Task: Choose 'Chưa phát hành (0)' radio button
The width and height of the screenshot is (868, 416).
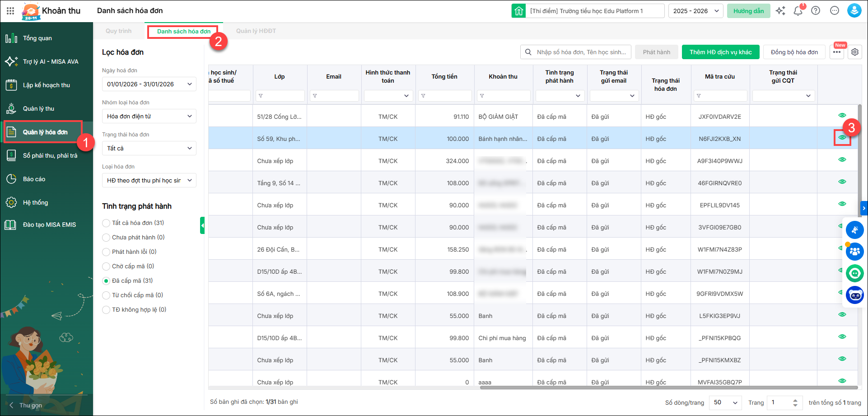Action: point(107,238)
